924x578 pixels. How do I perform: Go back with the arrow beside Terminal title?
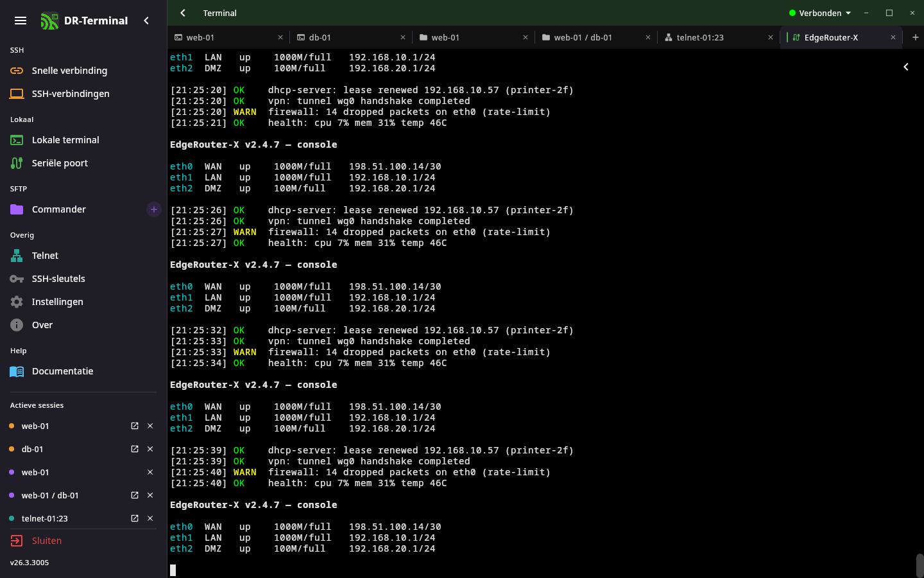pos(183,13)
